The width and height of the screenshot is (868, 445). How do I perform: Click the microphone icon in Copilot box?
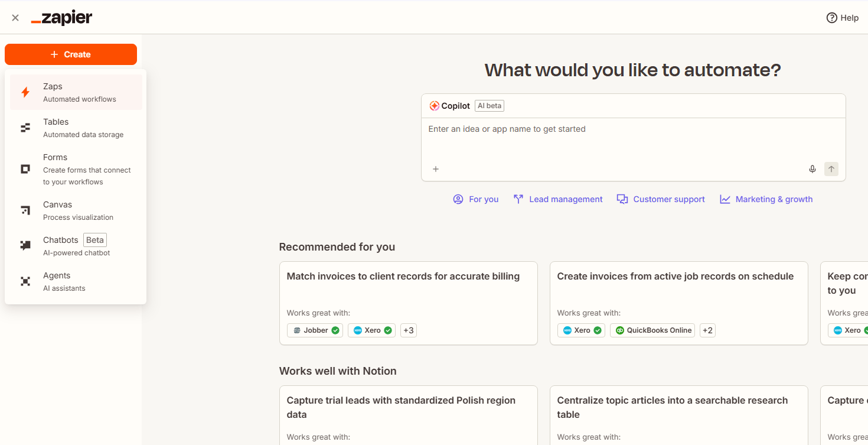click(812, 169)
